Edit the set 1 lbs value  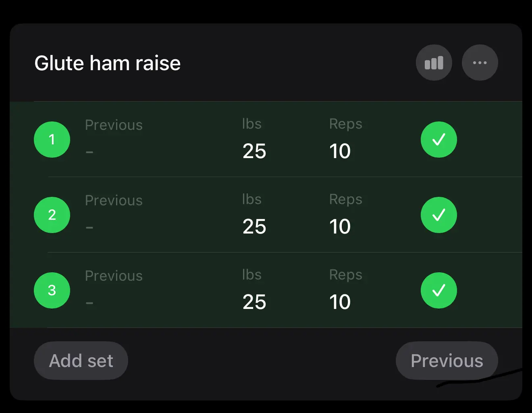254,151
